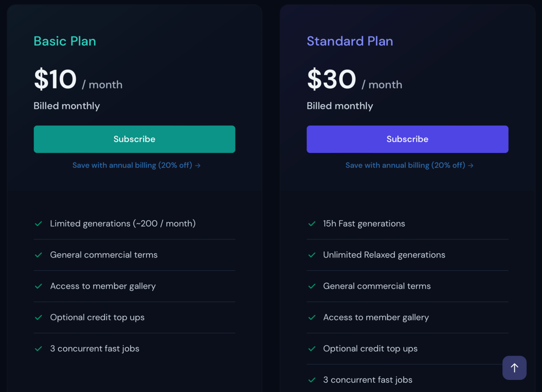Screen dimensions: 542x392
Task: Click checkmark beside Basic 3 concurrent fast jobs
Action: pos(39,349)
